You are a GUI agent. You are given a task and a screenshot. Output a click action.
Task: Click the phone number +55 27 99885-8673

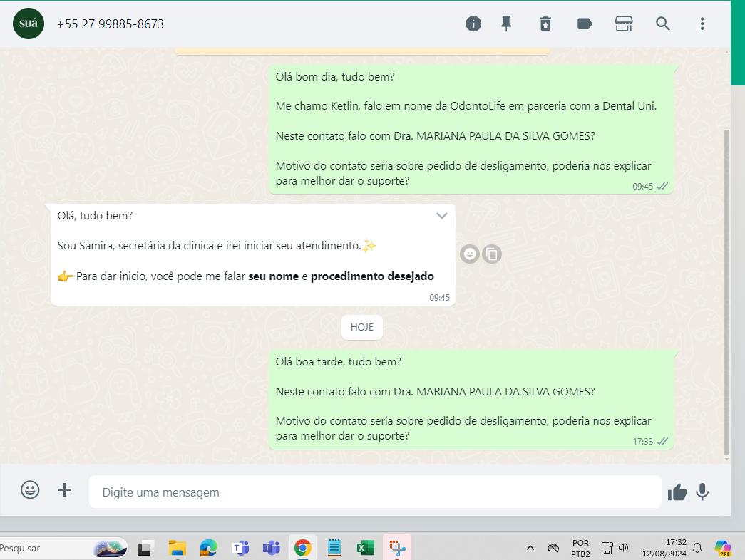[111, 24]
